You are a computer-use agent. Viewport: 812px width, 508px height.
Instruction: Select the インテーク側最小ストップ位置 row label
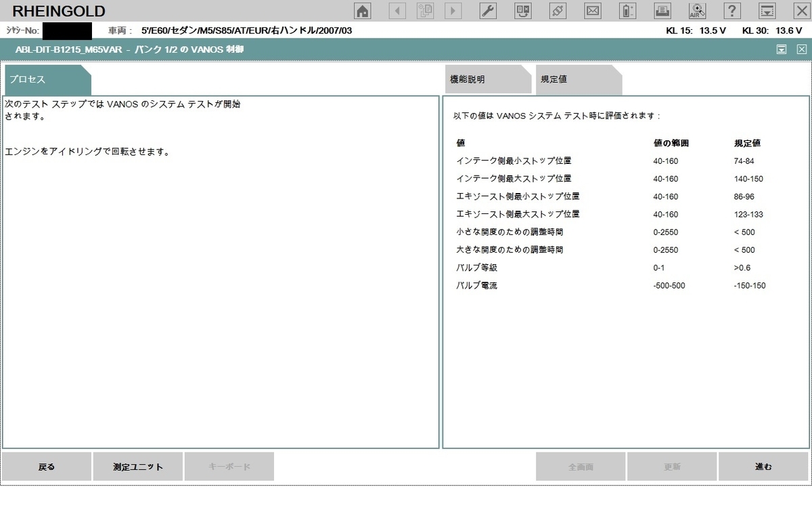[x=514, y=161]
